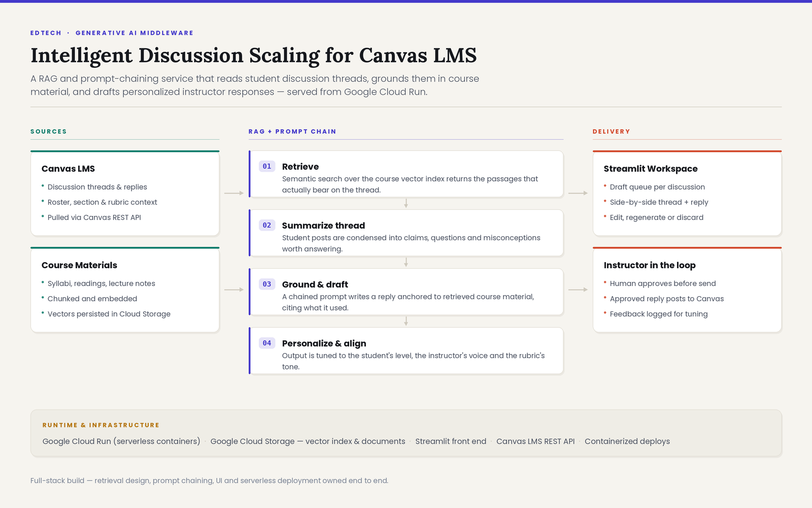Screen dimensions: 812x508
Task: Click the "RAG + PROMPT CHAIN" column heading
Action: pos(292,132)
